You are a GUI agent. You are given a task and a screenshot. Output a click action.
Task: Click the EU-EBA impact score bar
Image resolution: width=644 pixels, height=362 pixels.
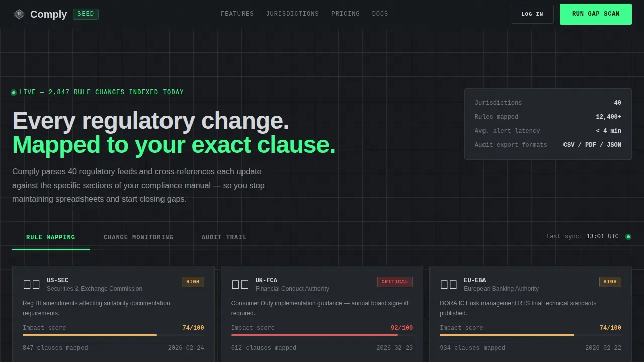tap(530, 335)
